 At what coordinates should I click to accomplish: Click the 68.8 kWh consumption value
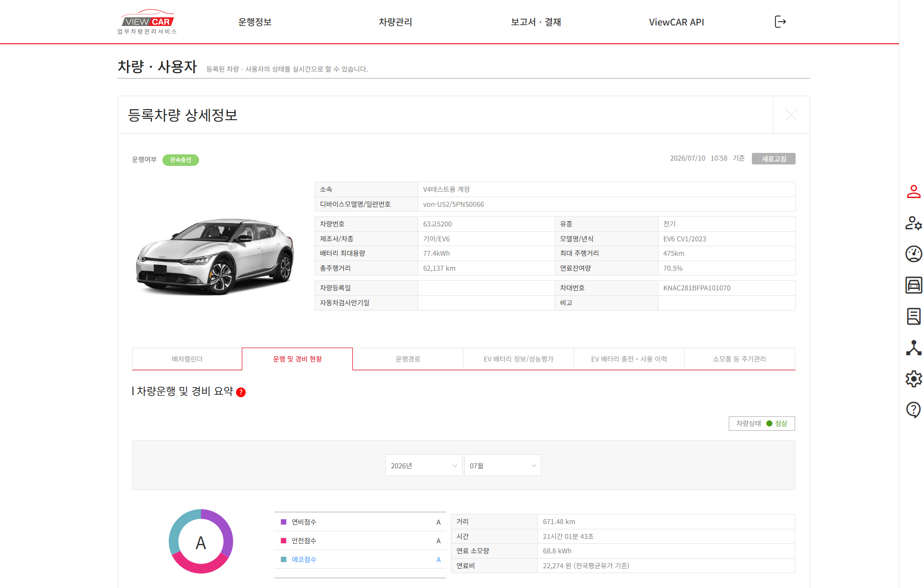point(557,551)
